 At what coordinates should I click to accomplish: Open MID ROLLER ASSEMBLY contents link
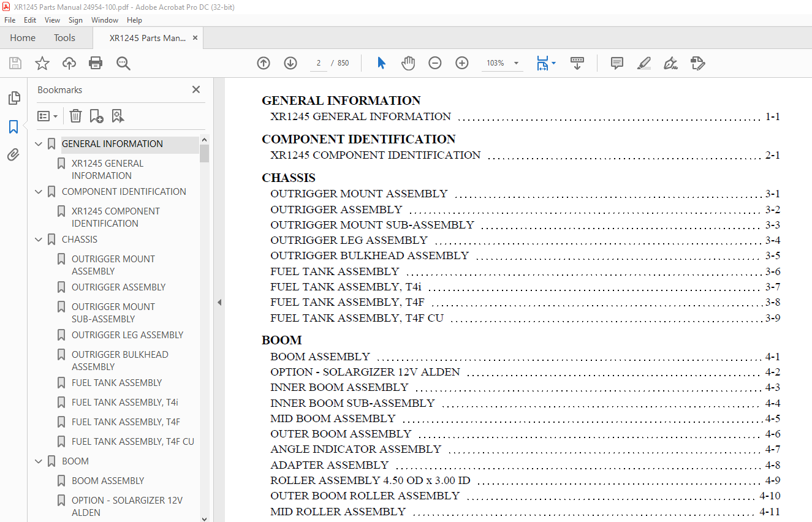pos(338,512)
